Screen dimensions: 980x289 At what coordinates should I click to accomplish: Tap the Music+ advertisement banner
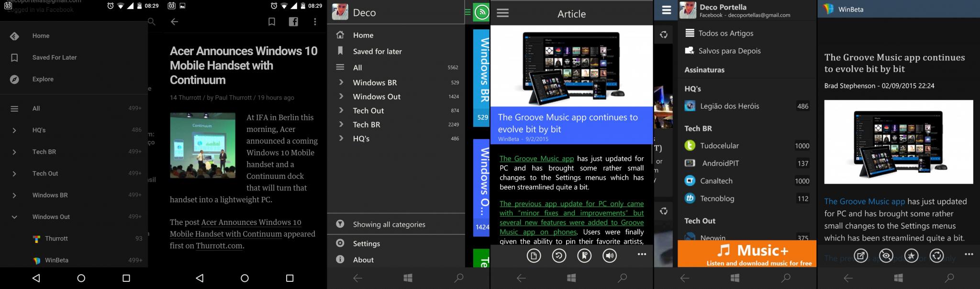click(747, 254)
